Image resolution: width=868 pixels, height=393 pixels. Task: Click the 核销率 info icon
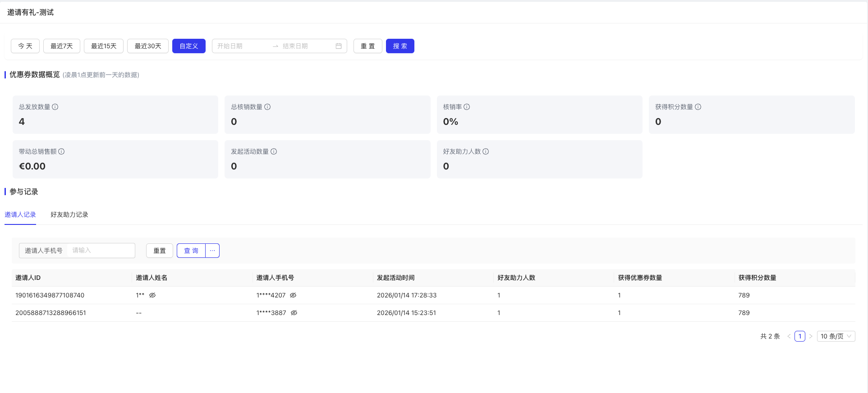tap(467, 107)
